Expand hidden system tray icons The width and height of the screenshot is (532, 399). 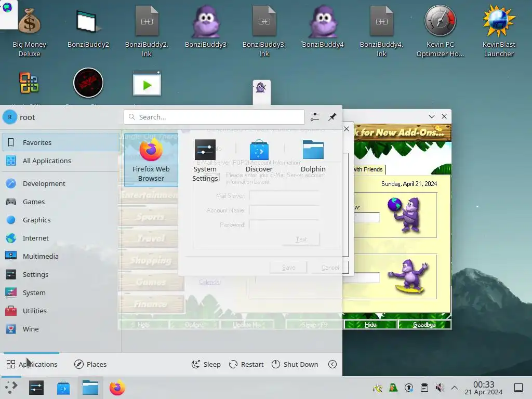(x=455, y=388)
